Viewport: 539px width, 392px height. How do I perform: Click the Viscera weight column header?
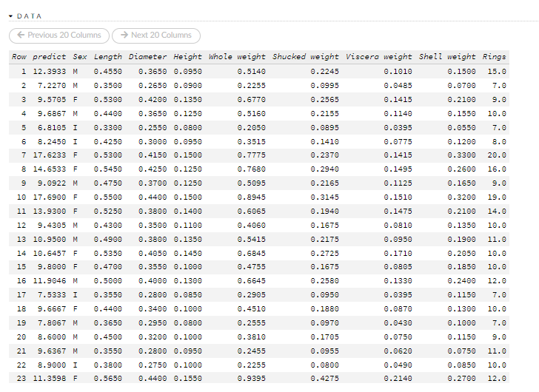(x=379, y=57)
